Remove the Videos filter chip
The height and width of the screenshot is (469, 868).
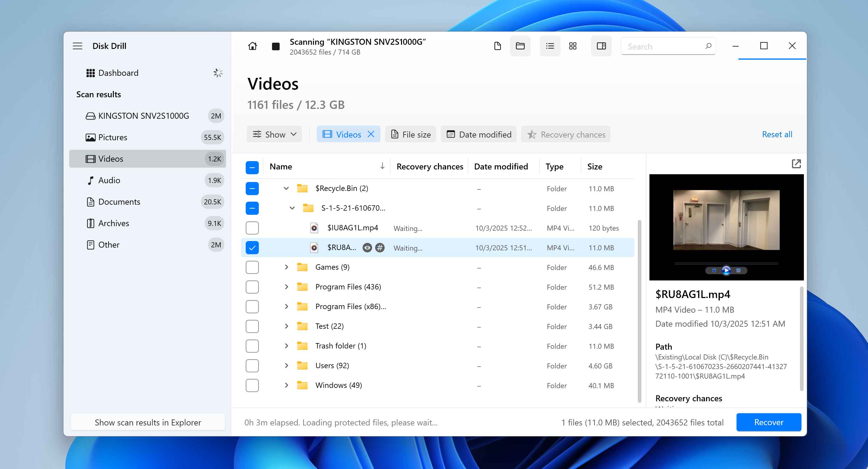tap(371, 134)
